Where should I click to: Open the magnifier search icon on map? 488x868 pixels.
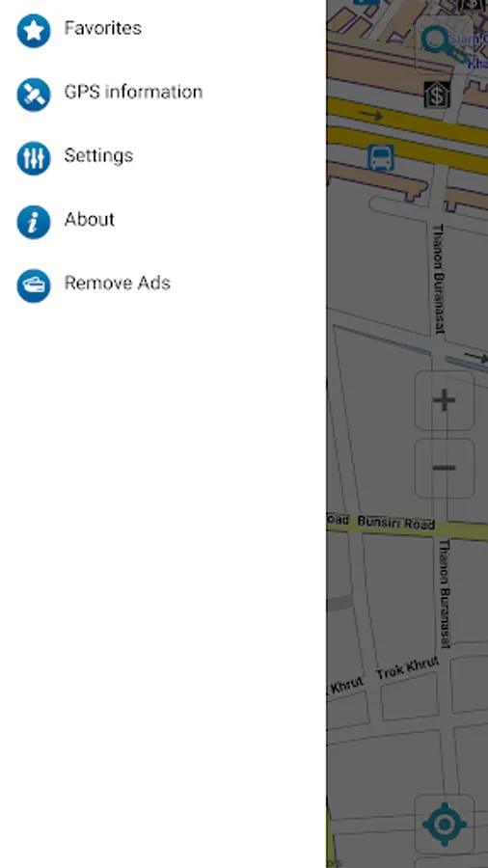[x=445, y=43]
